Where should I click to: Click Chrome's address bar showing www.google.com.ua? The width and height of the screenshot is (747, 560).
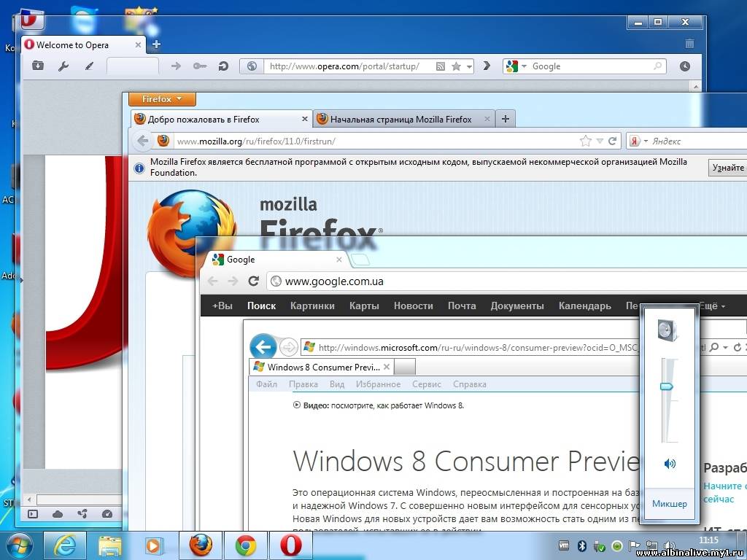[506, 281]
